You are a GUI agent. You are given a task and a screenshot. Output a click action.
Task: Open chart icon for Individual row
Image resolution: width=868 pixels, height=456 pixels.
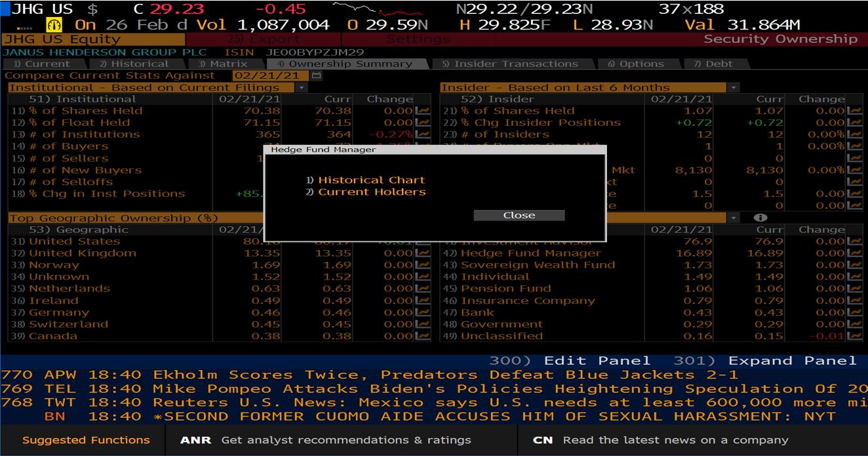[854, 277]
